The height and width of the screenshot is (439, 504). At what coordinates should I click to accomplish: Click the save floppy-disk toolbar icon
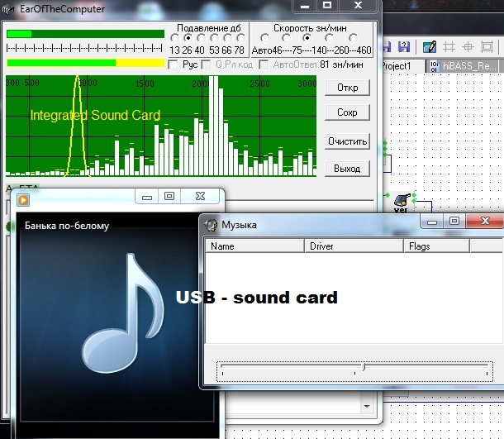[404, 46]
